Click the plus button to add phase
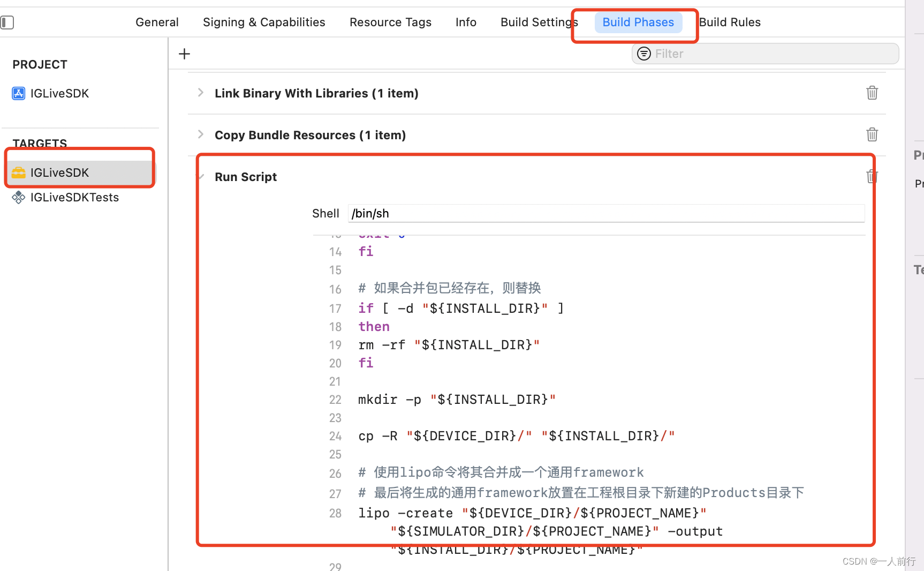Viewport: 924px width, 571px height. [184, 54]
